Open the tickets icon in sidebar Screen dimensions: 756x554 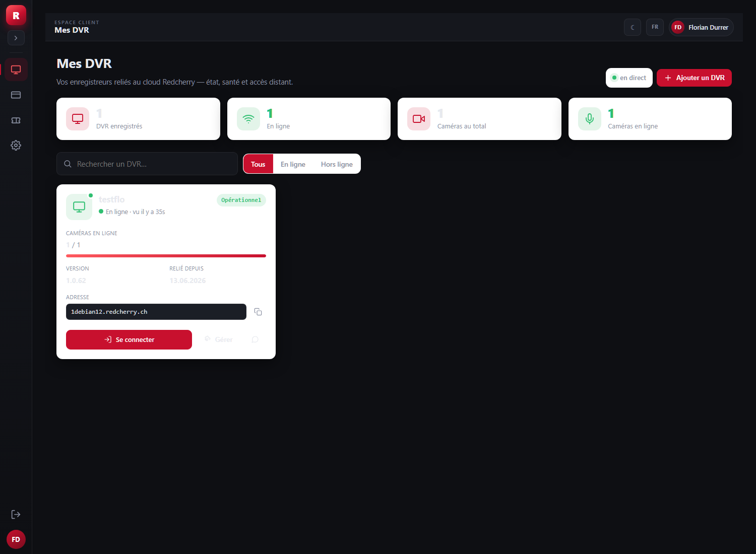[16, 120]
